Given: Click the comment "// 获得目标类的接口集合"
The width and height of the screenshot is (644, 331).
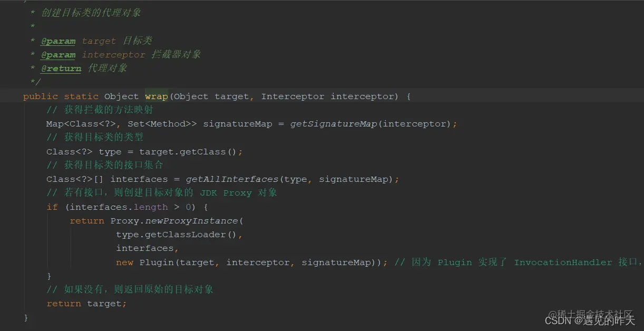Looking at the screenshot, I should coord(105,165).
